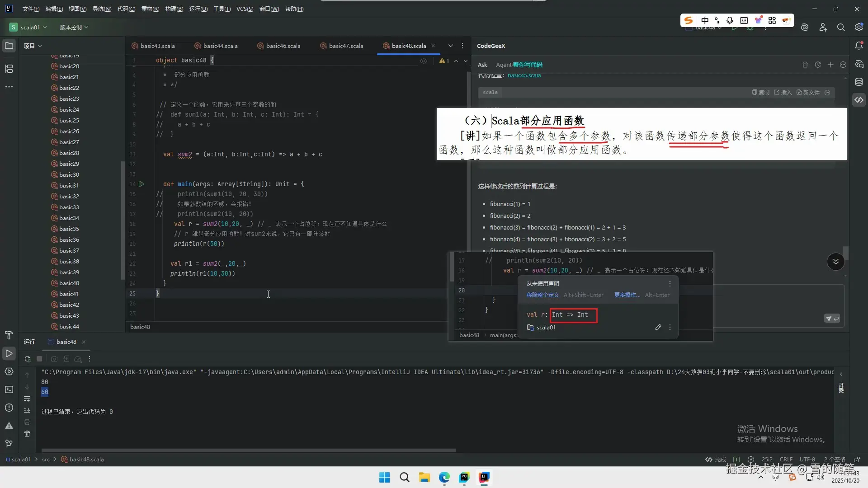
Task: Switch CodeGeeX to Ask mode
Action: [x=482, y=65]
